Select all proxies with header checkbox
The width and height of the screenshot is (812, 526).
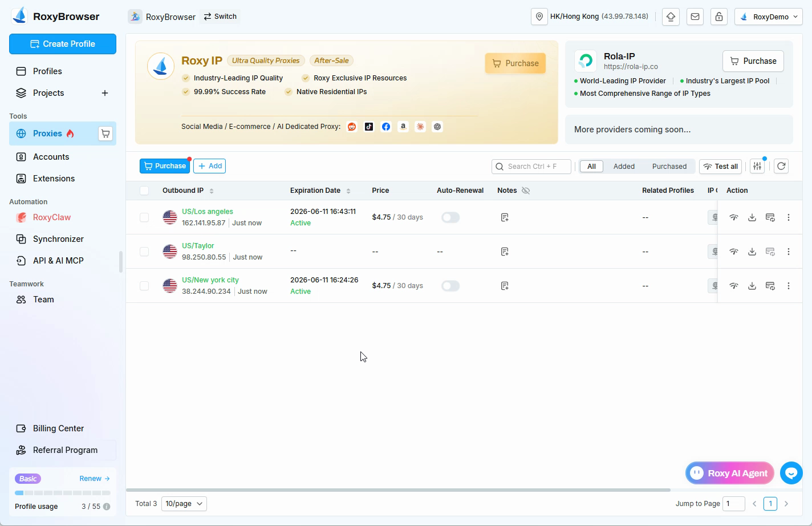pyautogui.click(x=144, y=191)
